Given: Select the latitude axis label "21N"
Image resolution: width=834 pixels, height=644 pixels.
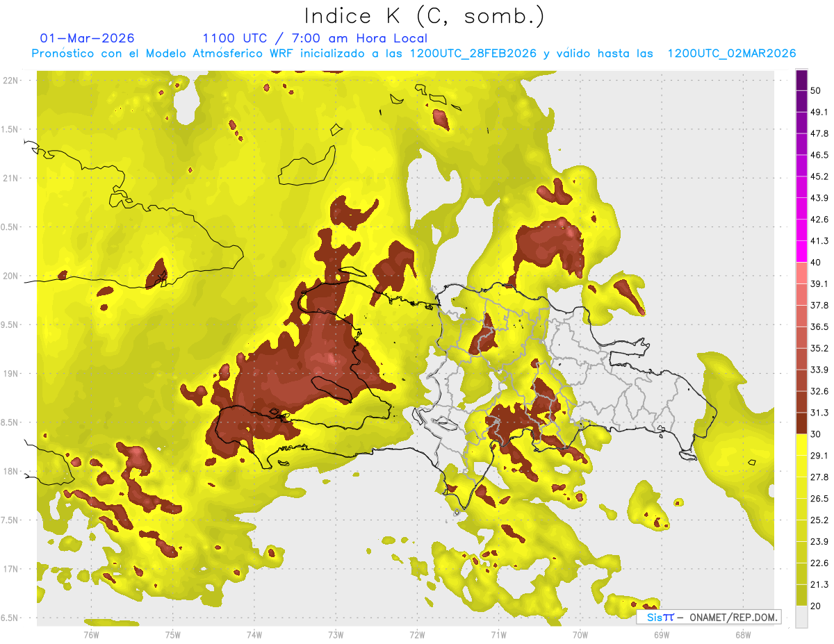Looking at the screenshot, I should (x=11, y=179).
